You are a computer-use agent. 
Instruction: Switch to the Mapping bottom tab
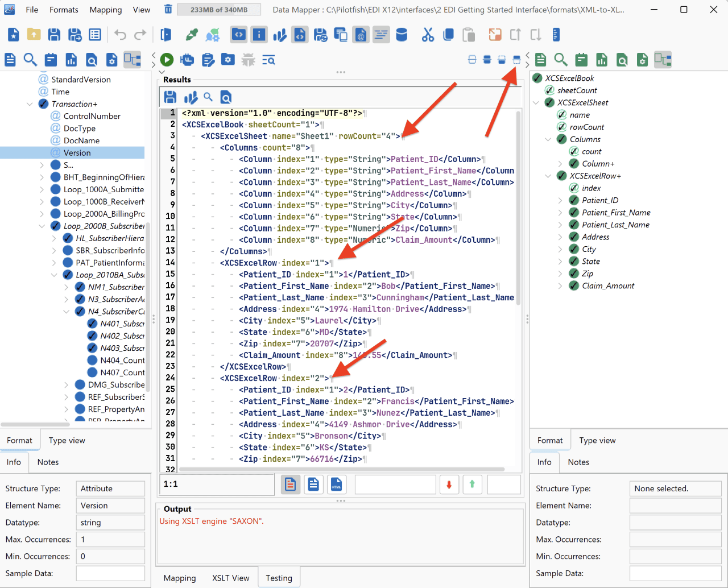(x=180, y=578)
